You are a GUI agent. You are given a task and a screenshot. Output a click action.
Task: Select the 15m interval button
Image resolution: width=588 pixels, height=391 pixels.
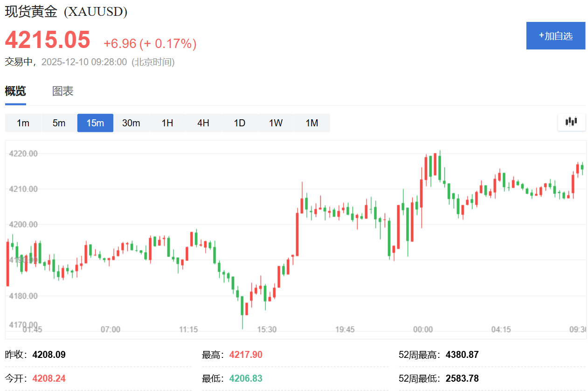95,123
